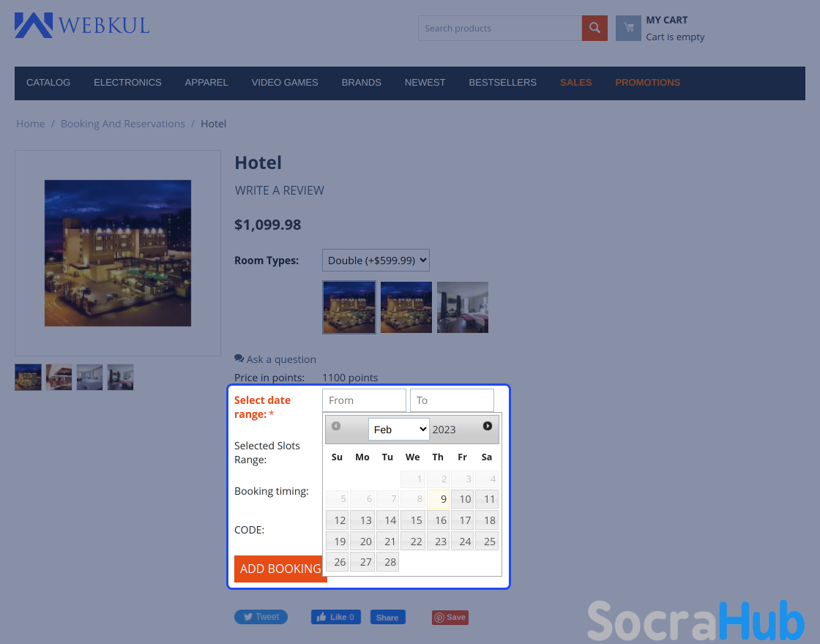Open the Catalog menu

pyautogui.click(x=48, y=83)
